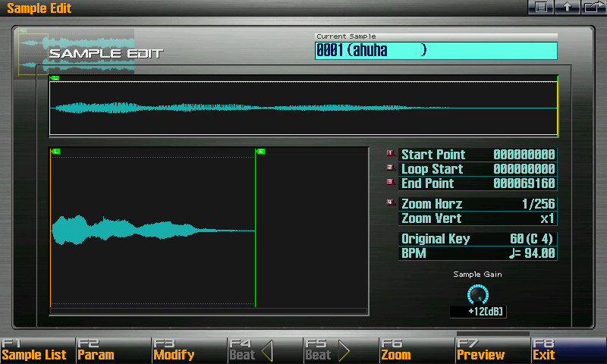Click the zoomed waveform between the markers
Image resolution: width=607 pixels, height=364 pixels.
tap(153, 231)
